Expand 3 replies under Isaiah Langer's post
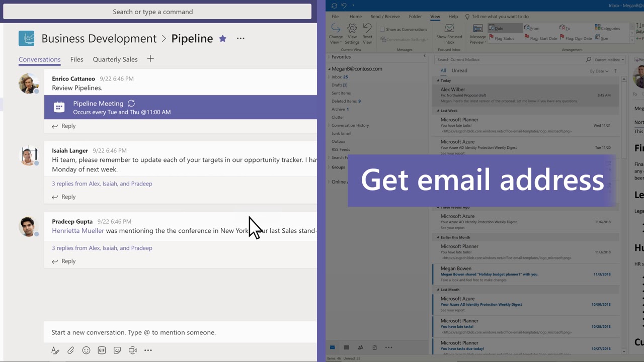 click(102, 184)
